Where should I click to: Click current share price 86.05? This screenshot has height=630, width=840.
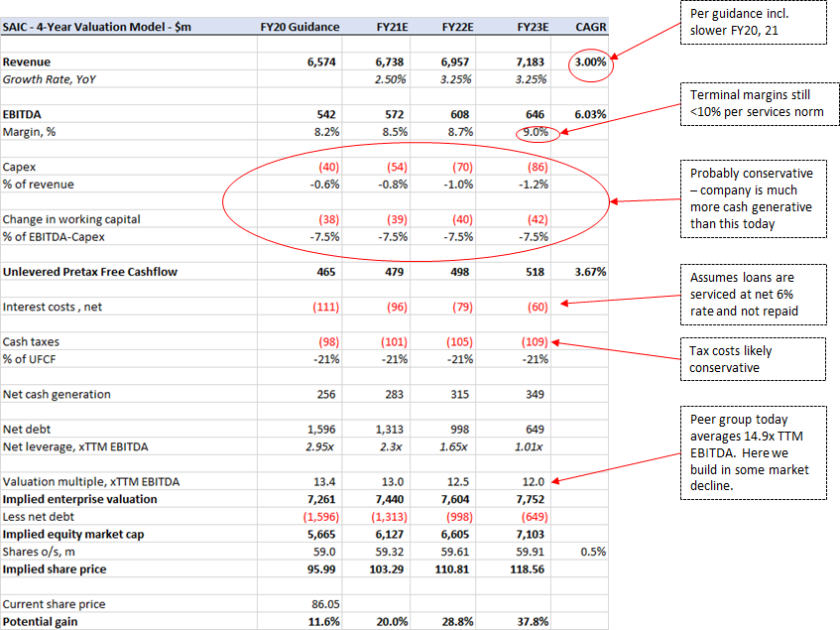(325, 604)
